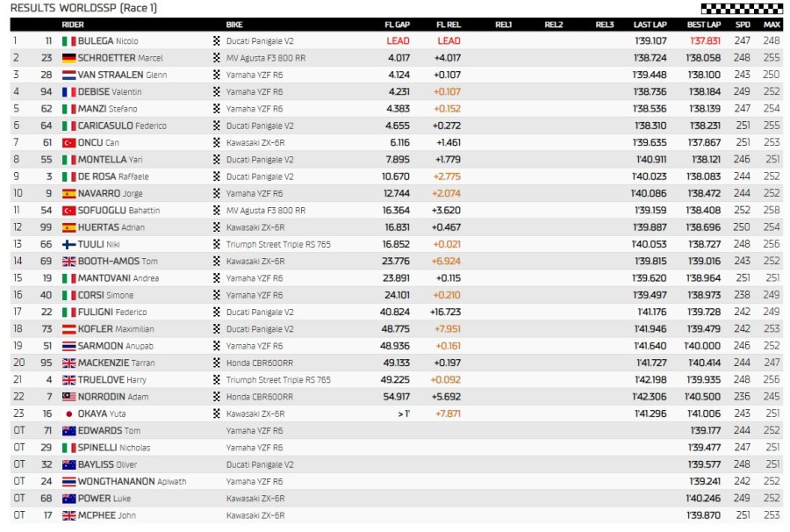Click the checkered flag icon in SOFUOGLU's row
790x532 pixels.
coord(217,211)
